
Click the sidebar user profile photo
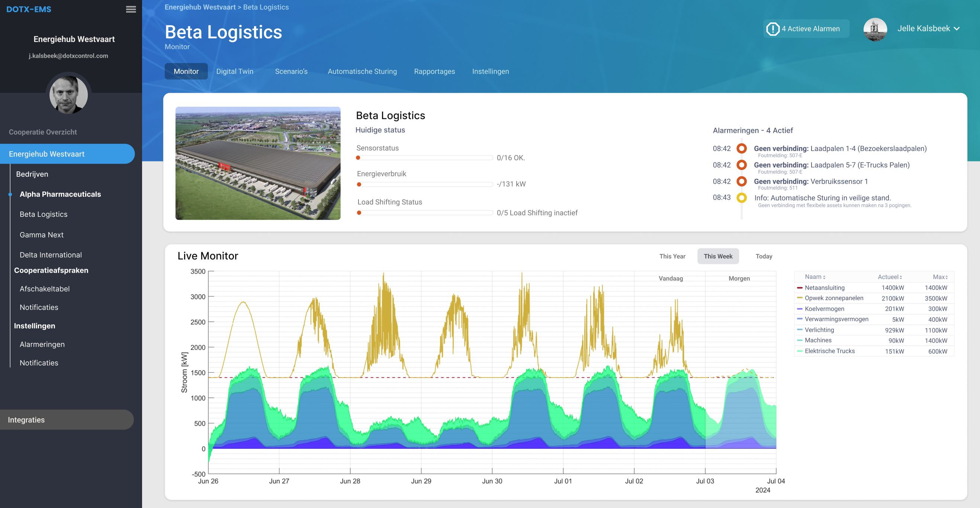click(68, 94)
